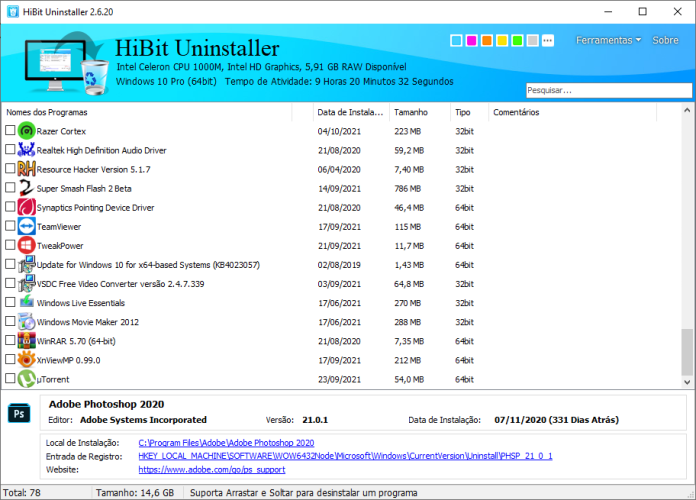Click the HiBit title bar app icon
Image resolution: width=696 pixels, height=500 pixels.
pos(12,12)
